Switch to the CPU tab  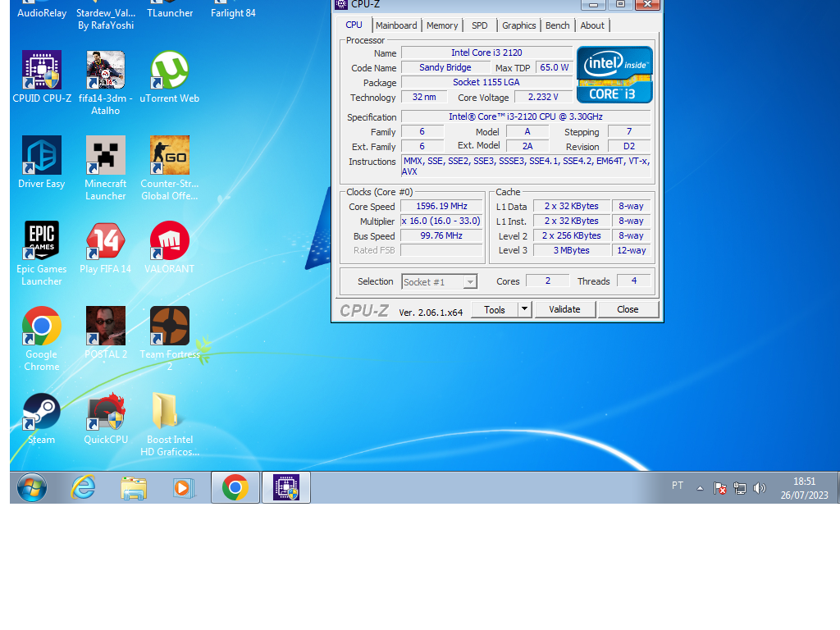tap(354, 25)
